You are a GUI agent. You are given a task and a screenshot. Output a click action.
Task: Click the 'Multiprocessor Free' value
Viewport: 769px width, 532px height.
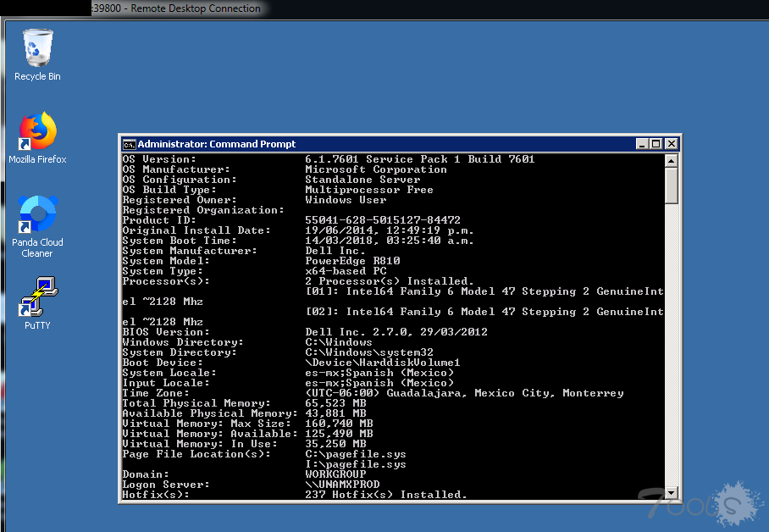click(x=369, y=190)
